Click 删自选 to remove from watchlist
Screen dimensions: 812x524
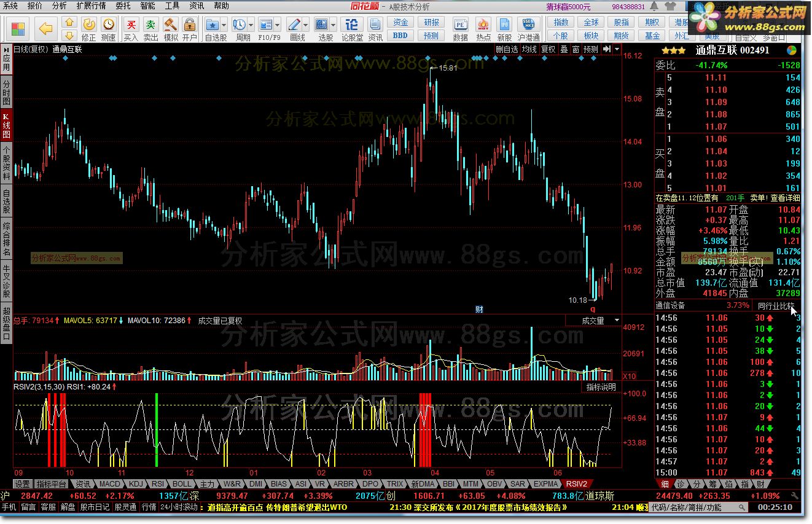click(x=507, y=49)
